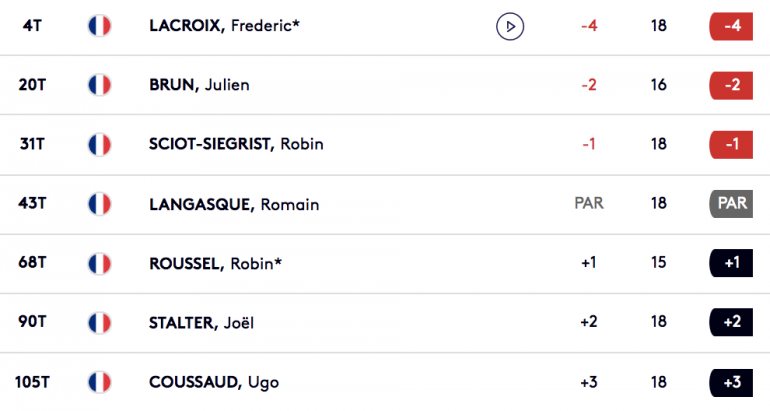Play Frederic Lacroix video highlight
Viewport: 770px width, 411px height.
[510, 26]
